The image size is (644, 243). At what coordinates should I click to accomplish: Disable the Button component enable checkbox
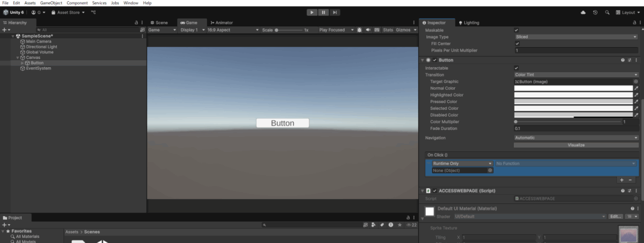point(435,60)
